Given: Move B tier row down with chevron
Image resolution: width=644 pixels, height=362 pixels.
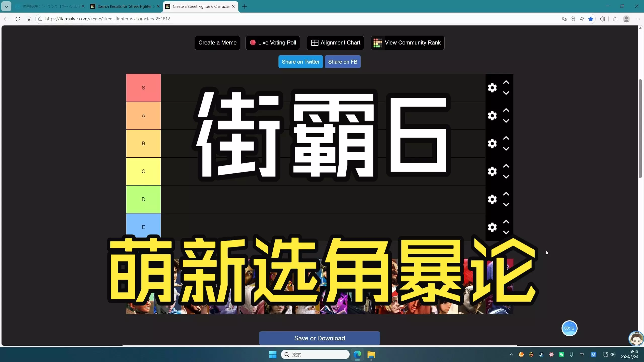Looking at the screenshot, I should [506, 149].
